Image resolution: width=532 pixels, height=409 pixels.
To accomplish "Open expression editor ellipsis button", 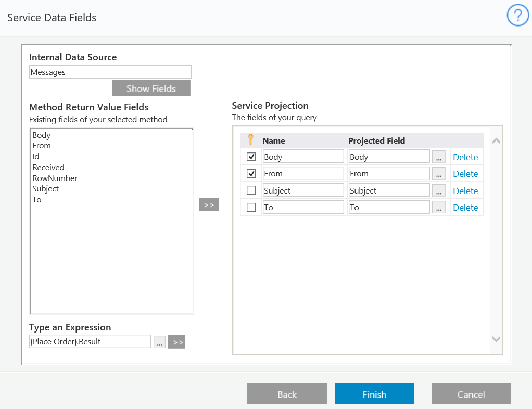I will click(159, 342).
